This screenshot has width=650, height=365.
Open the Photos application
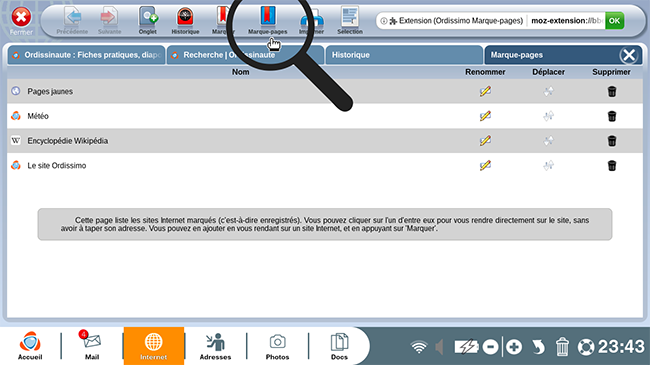point(277,346)
